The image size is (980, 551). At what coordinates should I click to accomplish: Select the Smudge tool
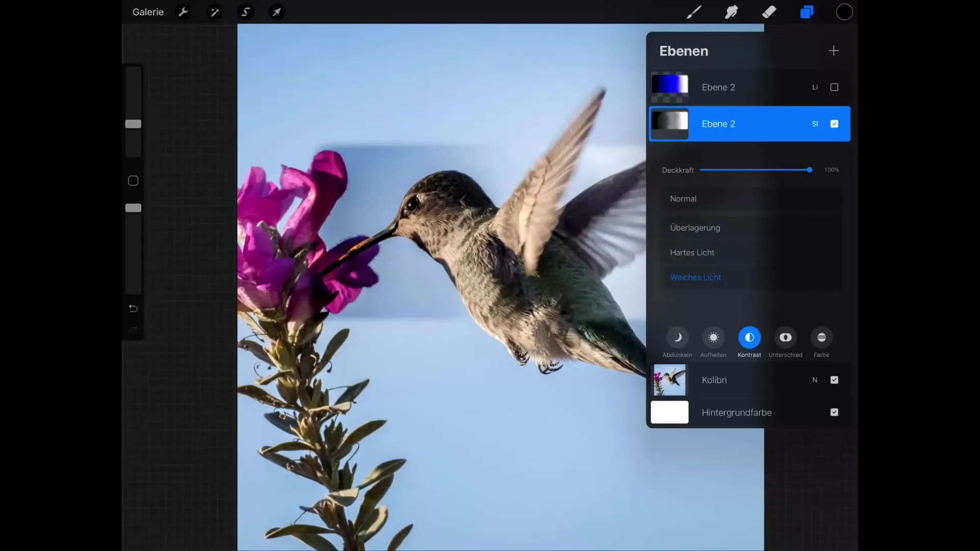(731, 12)
